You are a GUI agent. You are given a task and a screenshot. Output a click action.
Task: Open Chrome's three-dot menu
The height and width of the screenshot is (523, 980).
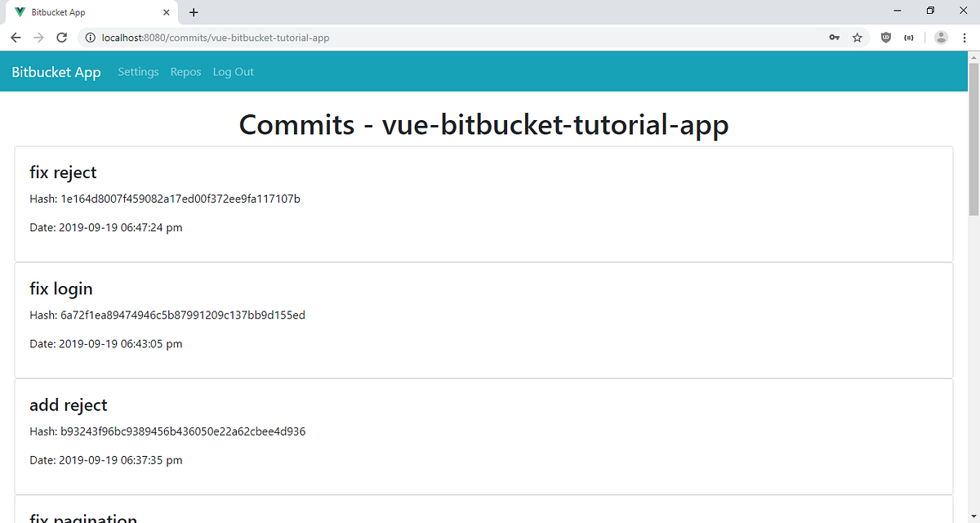pos(964,38)
